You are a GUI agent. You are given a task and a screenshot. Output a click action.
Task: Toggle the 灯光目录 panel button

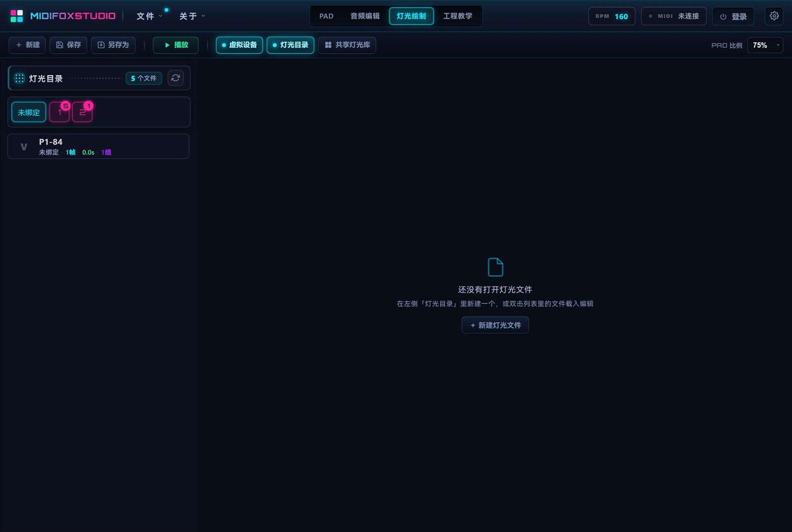pyautogui.click(x=291, y=45)
